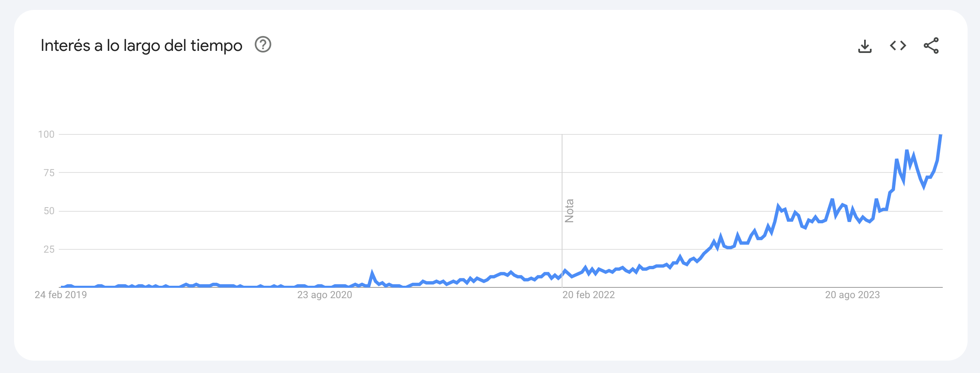Viewport: 980px width, 373px height.
Task: Click the line start at 24 feb 2019
Action: pyautogui.click(x=62, y=286)
